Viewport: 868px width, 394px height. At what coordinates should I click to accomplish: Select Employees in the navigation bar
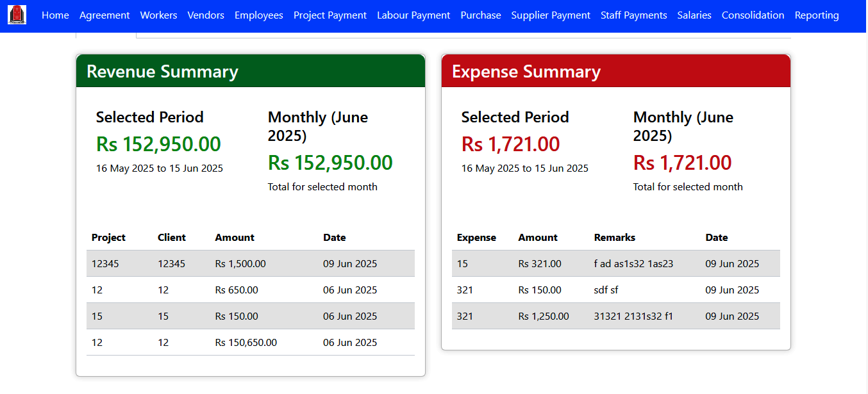[x=258, y=15]
